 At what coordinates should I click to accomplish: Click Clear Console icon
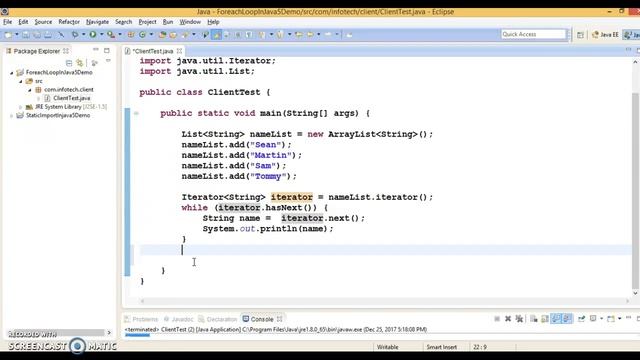533,319
